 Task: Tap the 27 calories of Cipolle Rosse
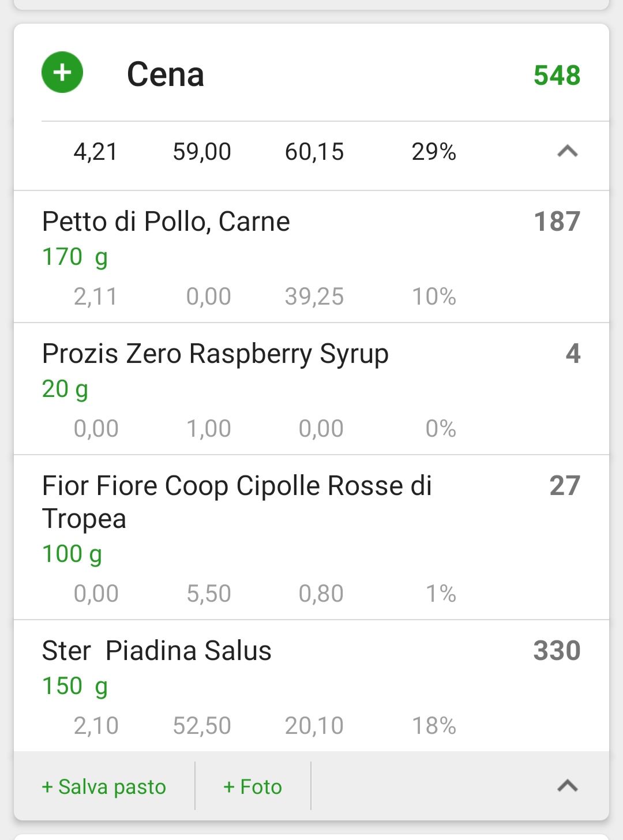pos(565,486)
